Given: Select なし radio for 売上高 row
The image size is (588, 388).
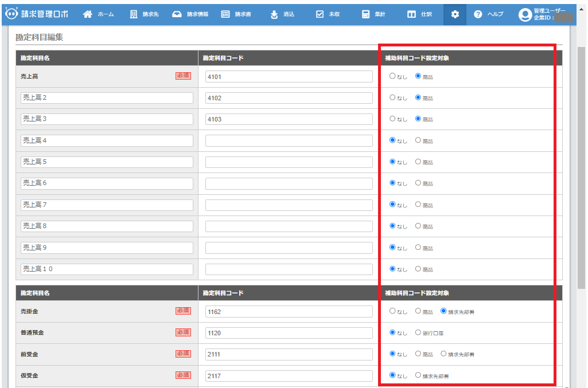Looking at the screenshot, I should (392, 76).
